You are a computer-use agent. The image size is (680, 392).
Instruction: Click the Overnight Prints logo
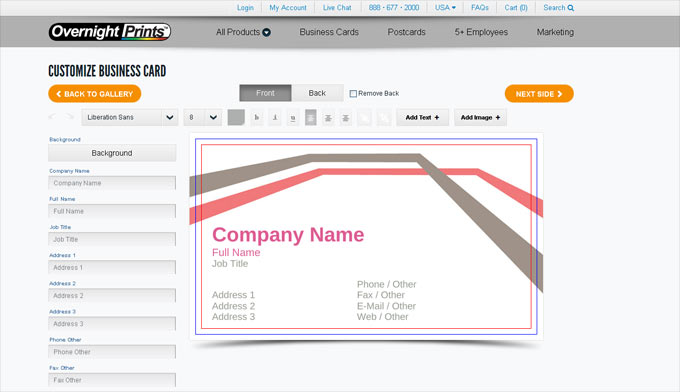tap(110, 32)
